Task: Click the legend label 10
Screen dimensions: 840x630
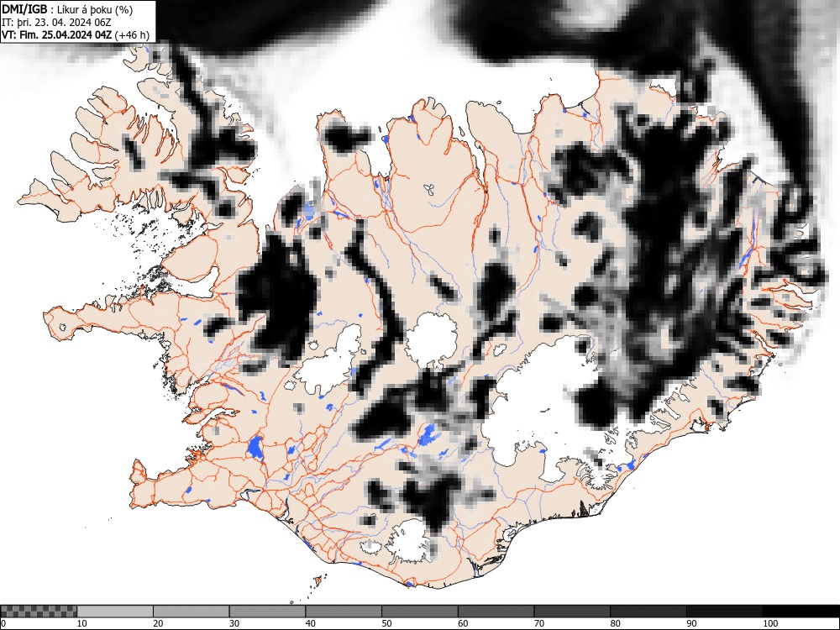Action: point(82,623)
